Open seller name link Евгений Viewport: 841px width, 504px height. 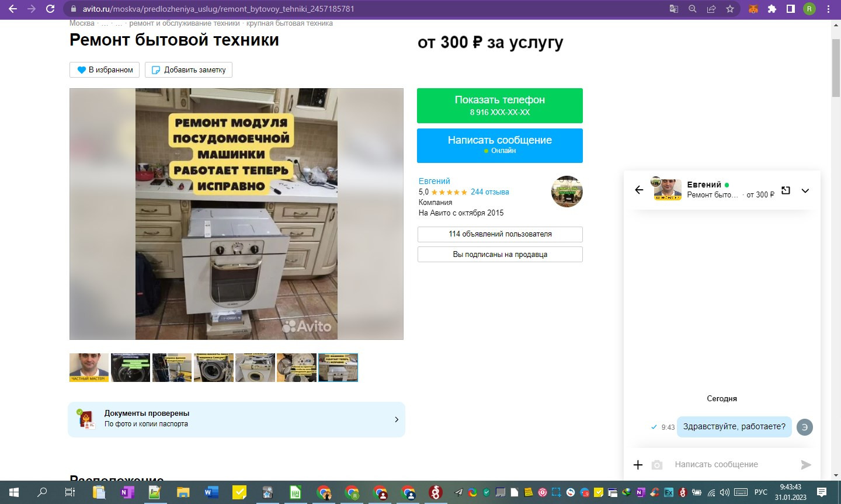coord(435,181)
